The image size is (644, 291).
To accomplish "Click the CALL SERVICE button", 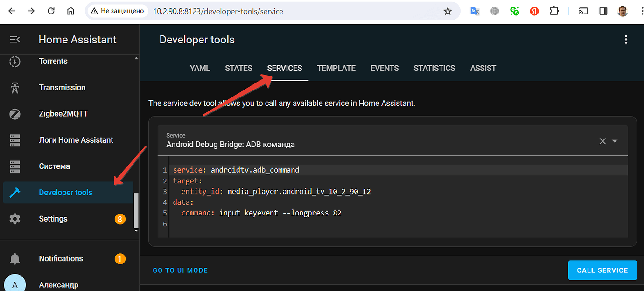I will [602, 270].
